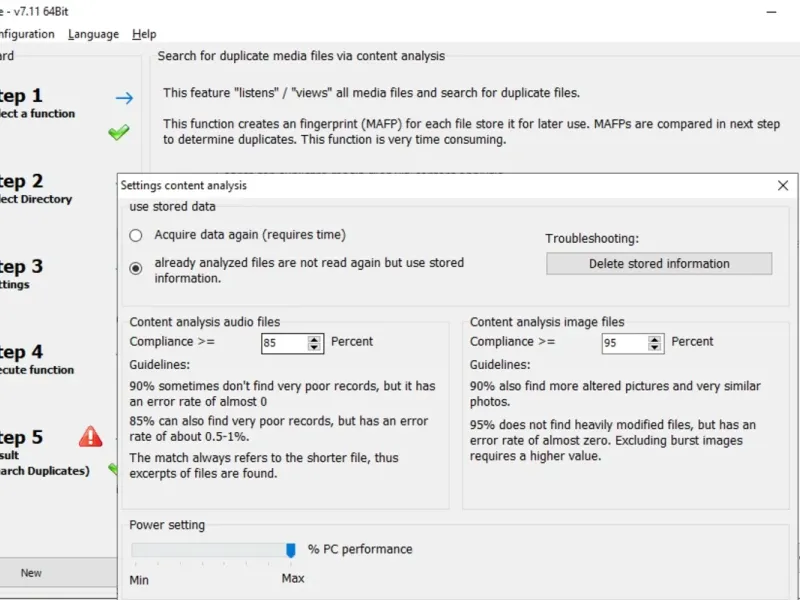This screenshot has height=600, width=800.
Task: Click the New button
Action: pos(31,573)
